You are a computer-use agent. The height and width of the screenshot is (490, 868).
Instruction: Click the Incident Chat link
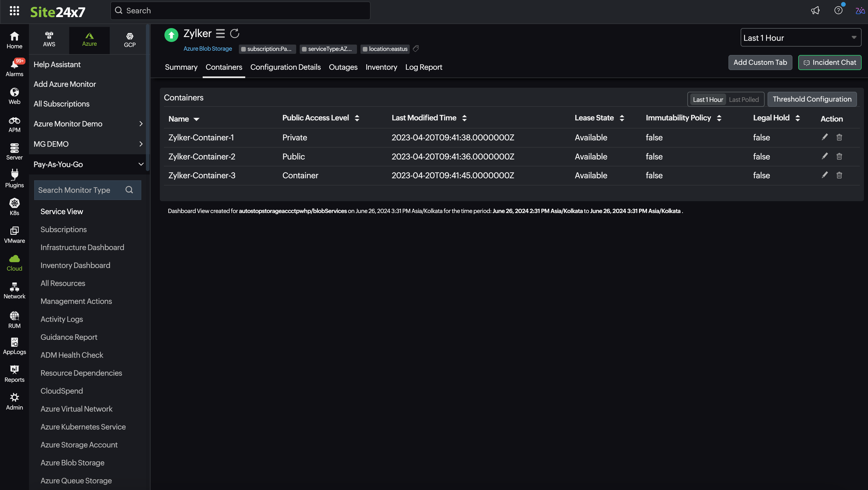tap(829, 62)
